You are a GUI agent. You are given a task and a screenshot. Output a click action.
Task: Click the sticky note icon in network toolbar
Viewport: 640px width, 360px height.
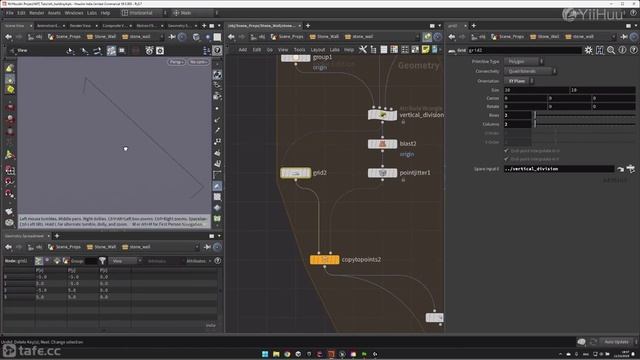pyautogui.click(x=425, y=50)
